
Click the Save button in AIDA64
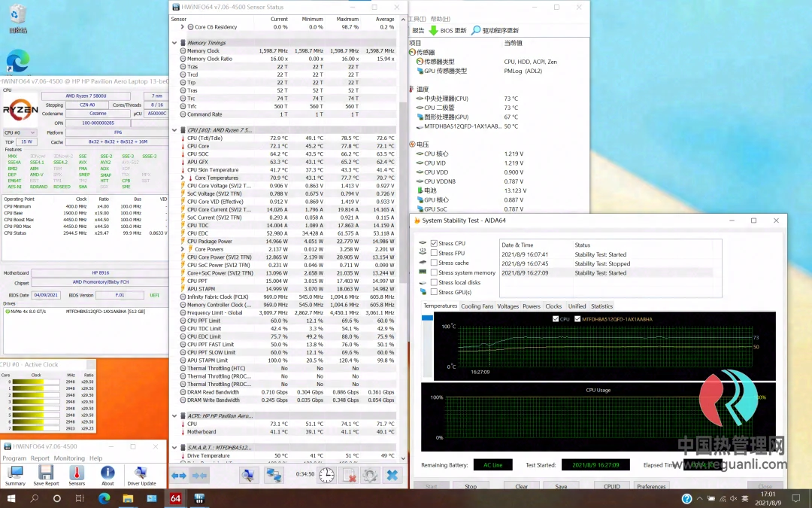click(561, 486)
